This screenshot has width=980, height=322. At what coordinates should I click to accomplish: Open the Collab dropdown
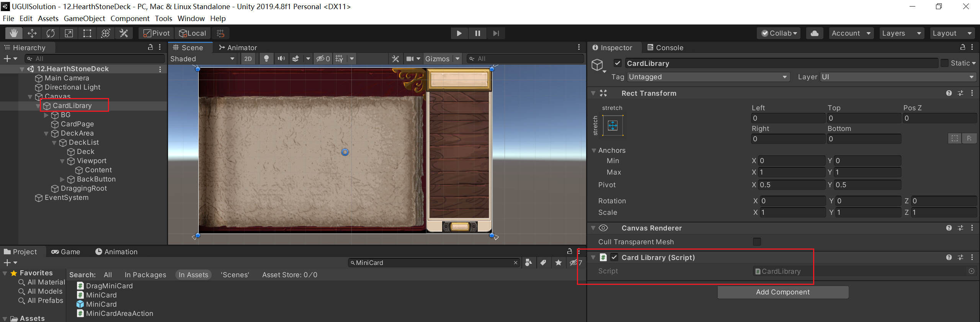[x=779, y=33]
